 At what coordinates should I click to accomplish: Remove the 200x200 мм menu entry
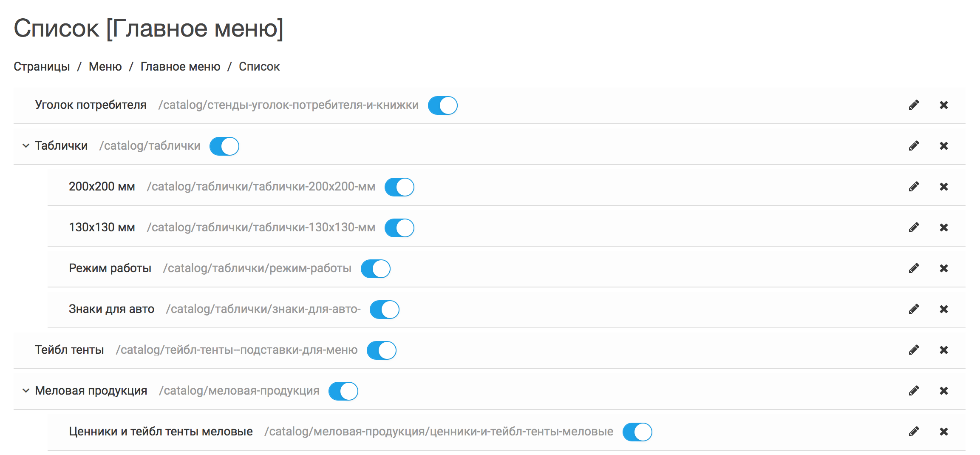tap(943, 187)
